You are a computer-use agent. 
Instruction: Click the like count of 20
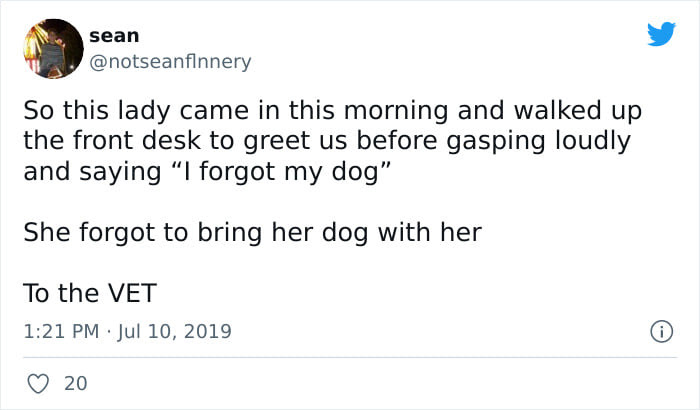(75, 382)
